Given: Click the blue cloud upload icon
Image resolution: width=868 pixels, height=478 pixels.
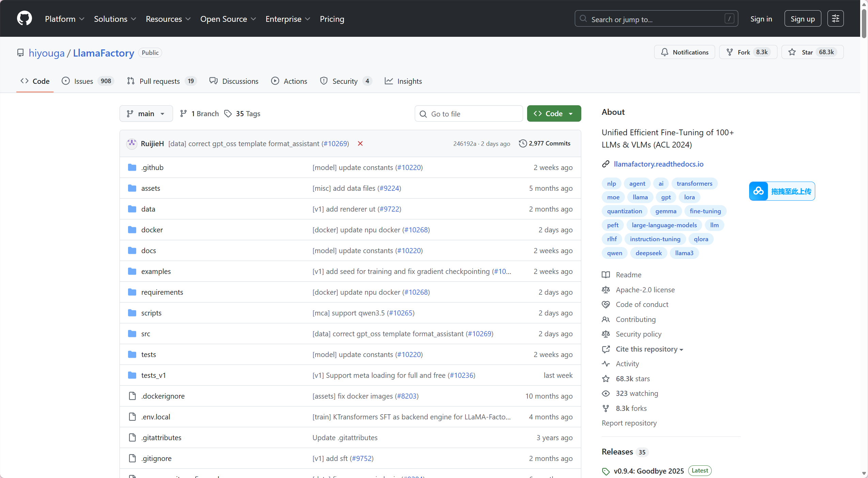Looking at the screenshot, I should point(758,191).
